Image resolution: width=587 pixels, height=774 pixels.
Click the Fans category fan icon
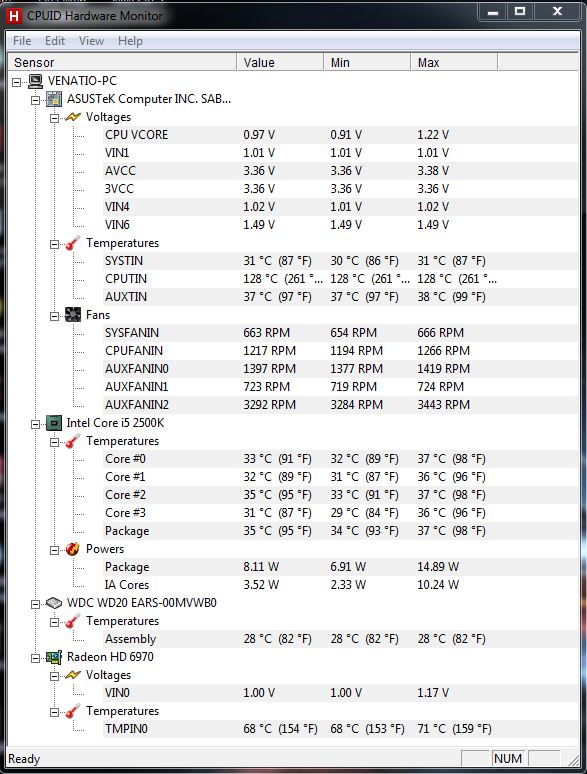73,315
